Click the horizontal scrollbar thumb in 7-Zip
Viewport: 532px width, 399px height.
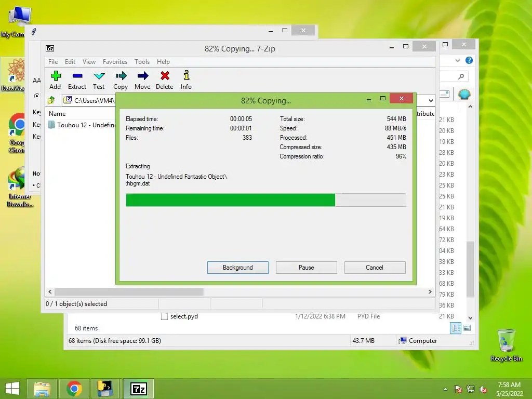pos(129,292)
